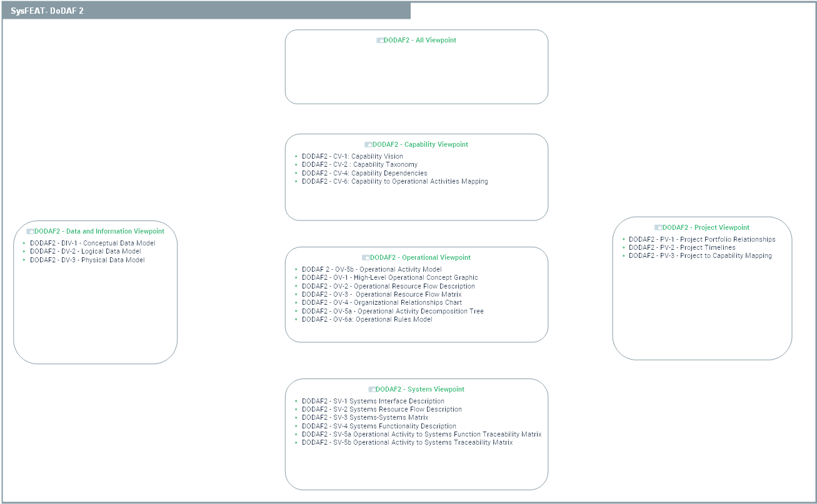
Task: Select OV-4 - Organizational Relationships Chart
Action: click(x=381, y=303)
